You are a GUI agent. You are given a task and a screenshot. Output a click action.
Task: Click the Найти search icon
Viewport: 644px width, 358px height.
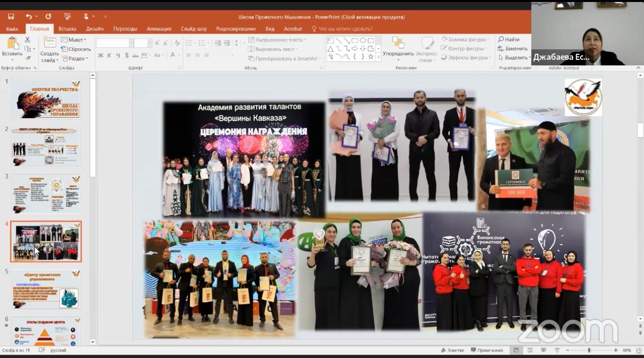point(509,39)
